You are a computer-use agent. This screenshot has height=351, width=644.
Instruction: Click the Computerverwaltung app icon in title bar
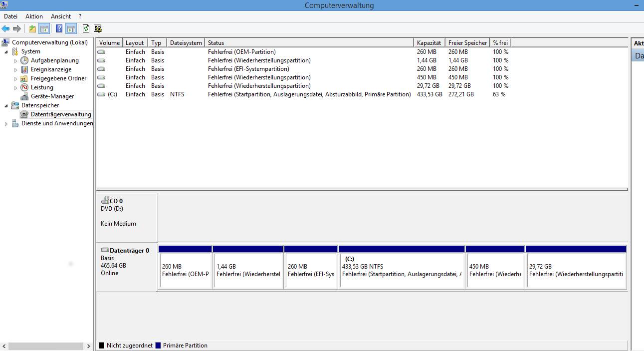4,5
